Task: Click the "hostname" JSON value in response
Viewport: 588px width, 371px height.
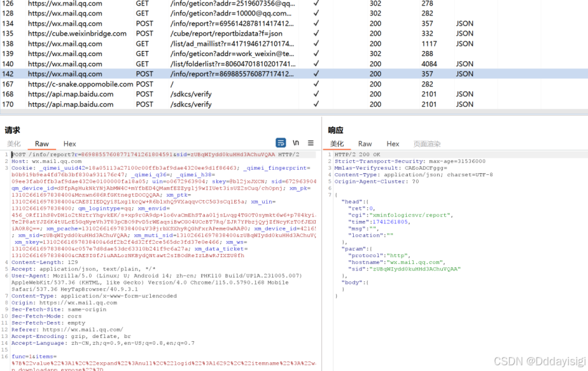Action: [x=414, y=263]
